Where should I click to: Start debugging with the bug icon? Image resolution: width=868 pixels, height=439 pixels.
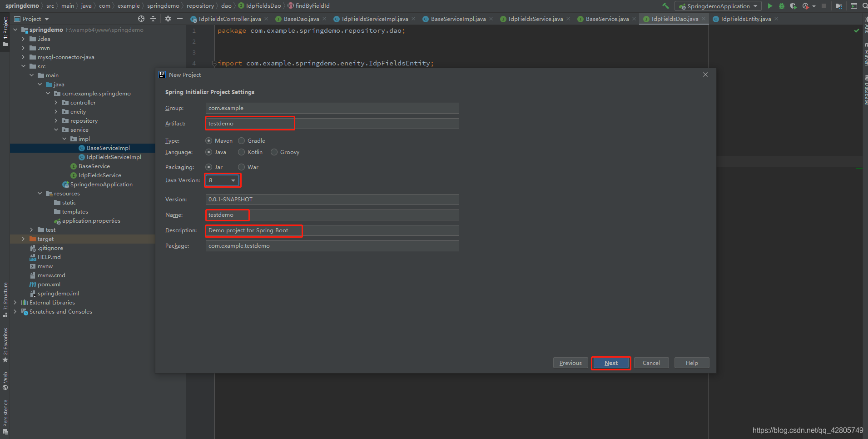click(x=782, y=6)
